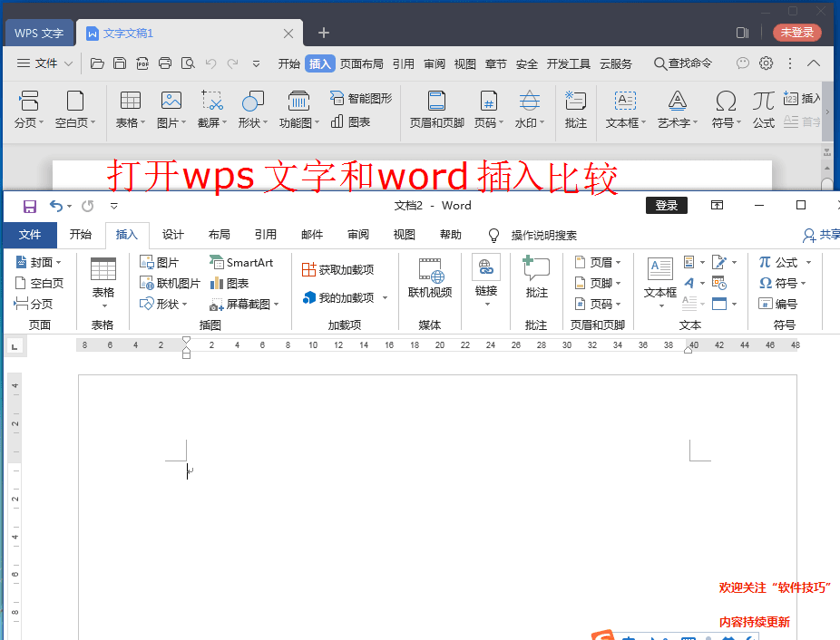The image size is (840, 640).
Task: Click the WPS undo arrow
Action: point(211,63)
